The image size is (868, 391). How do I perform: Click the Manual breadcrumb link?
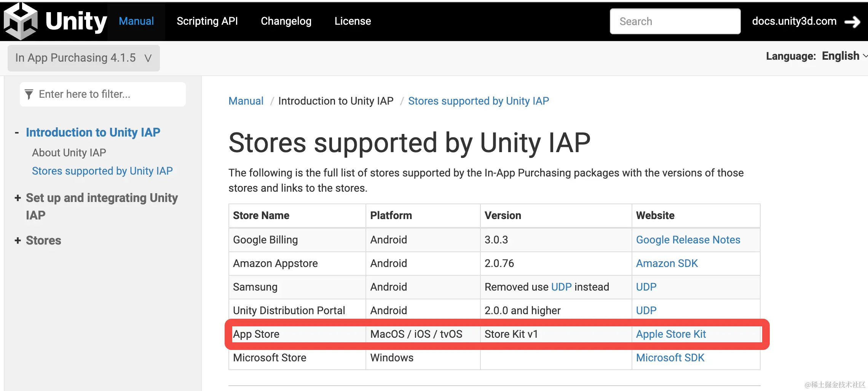tap(246, 101)
